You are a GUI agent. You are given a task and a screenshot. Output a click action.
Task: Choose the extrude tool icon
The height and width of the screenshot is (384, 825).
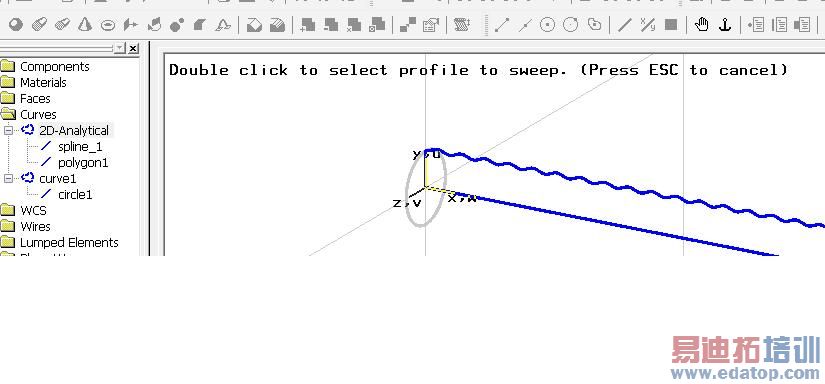click(x=131, y=25)
